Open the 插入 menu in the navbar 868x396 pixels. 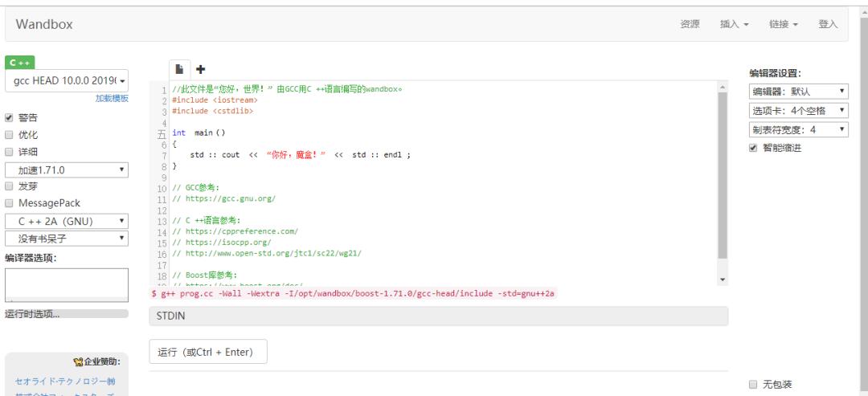coord(734,24)
